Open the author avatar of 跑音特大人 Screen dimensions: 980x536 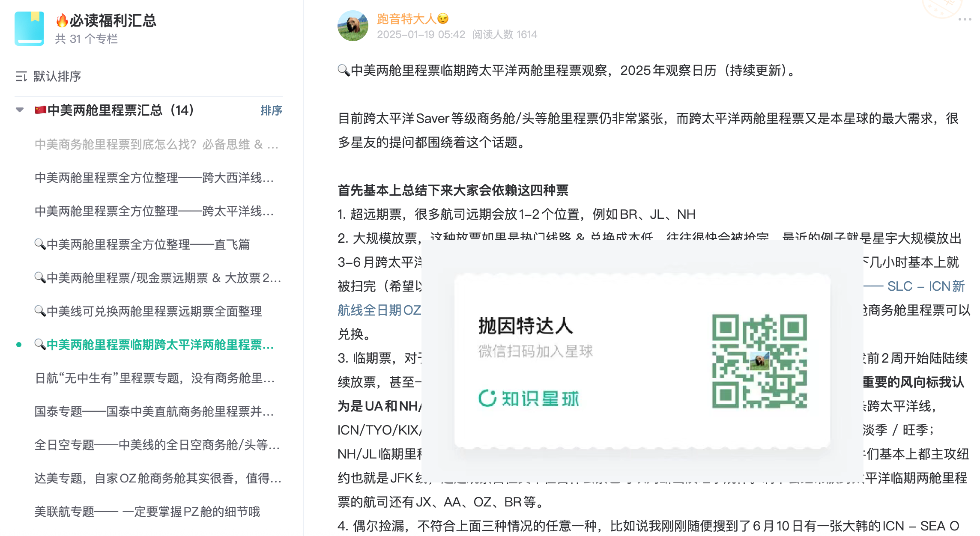click(x=353, y=25)
